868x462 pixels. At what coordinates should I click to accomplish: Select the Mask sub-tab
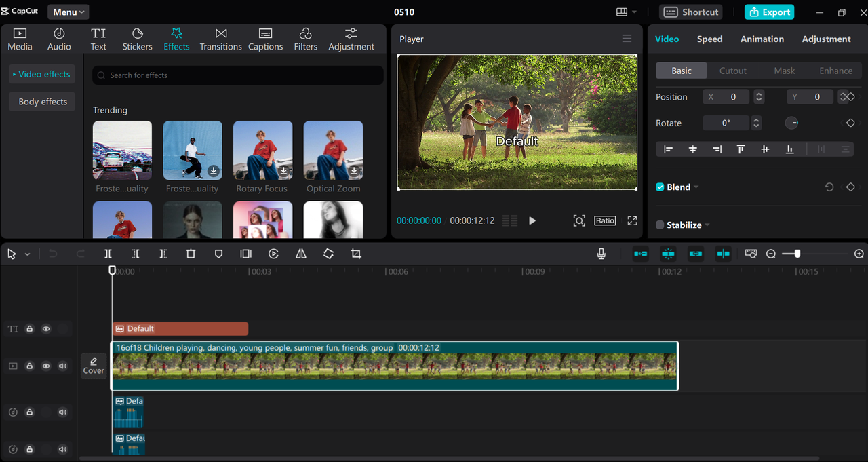(785, 71)
